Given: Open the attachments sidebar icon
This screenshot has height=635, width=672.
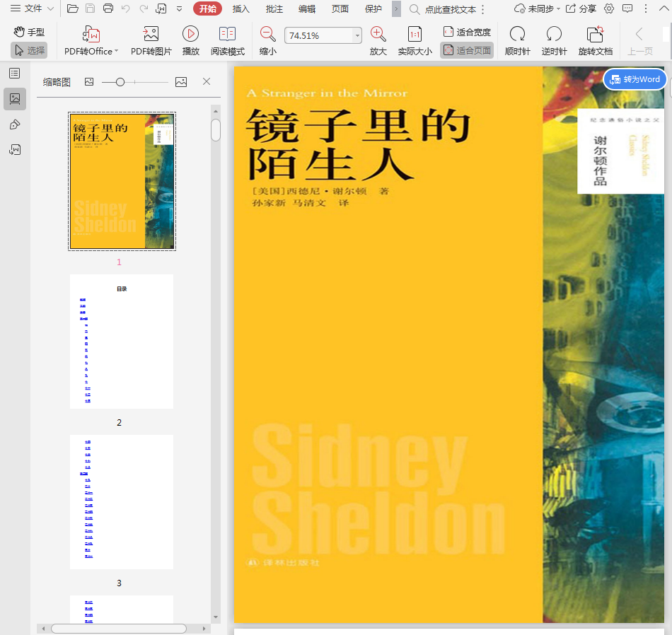Looking at the screenshot, I should (15, 149).
